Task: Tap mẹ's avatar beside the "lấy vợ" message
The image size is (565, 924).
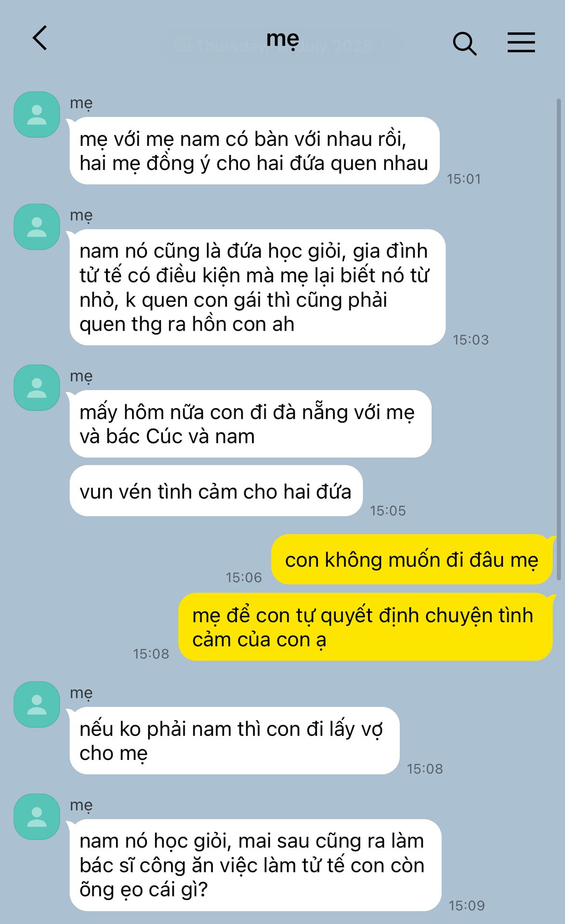Action: pos(37,704)
